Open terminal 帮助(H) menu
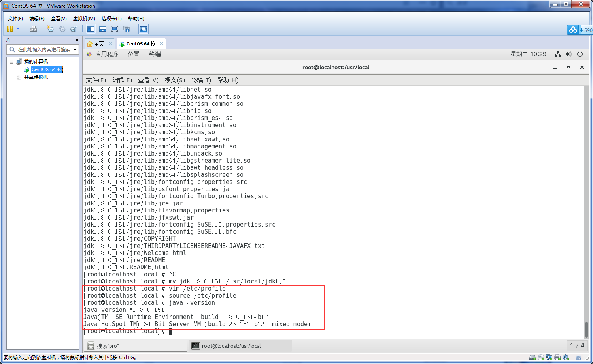Screen dimensions: 593x364 pos(228,80)
